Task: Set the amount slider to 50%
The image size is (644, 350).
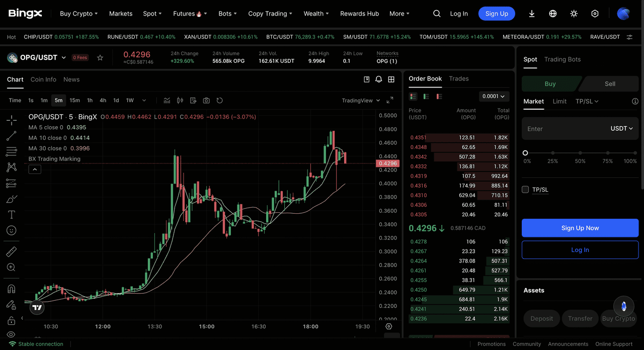Action: coord(580,153)
